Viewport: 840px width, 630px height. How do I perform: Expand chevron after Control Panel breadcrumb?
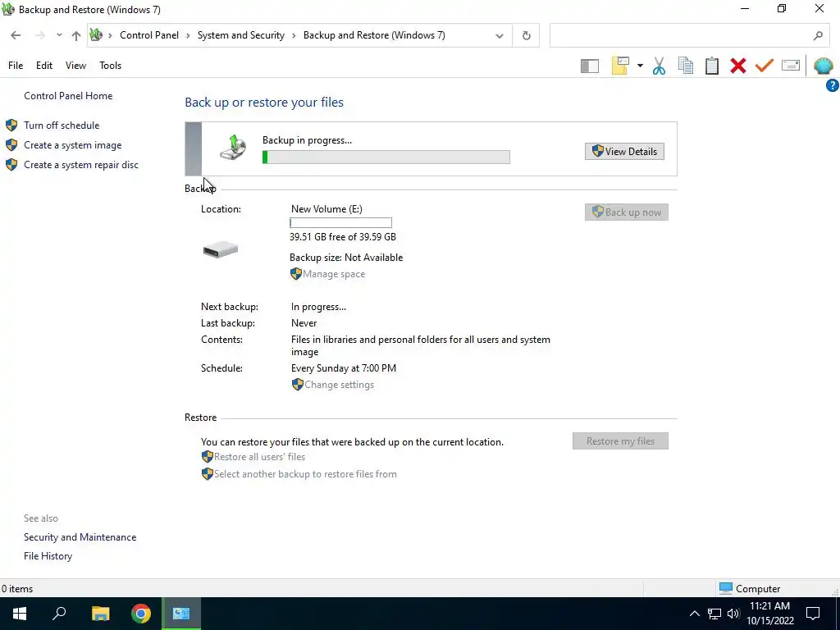point(188,36)
